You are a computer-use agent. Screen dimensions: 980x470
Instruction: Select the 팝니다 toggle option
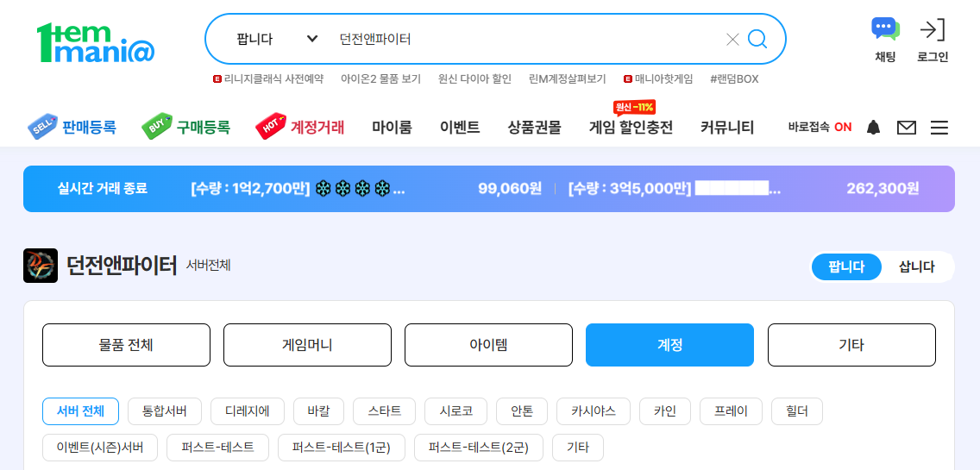pyautogui.click(x=846, y=266)
